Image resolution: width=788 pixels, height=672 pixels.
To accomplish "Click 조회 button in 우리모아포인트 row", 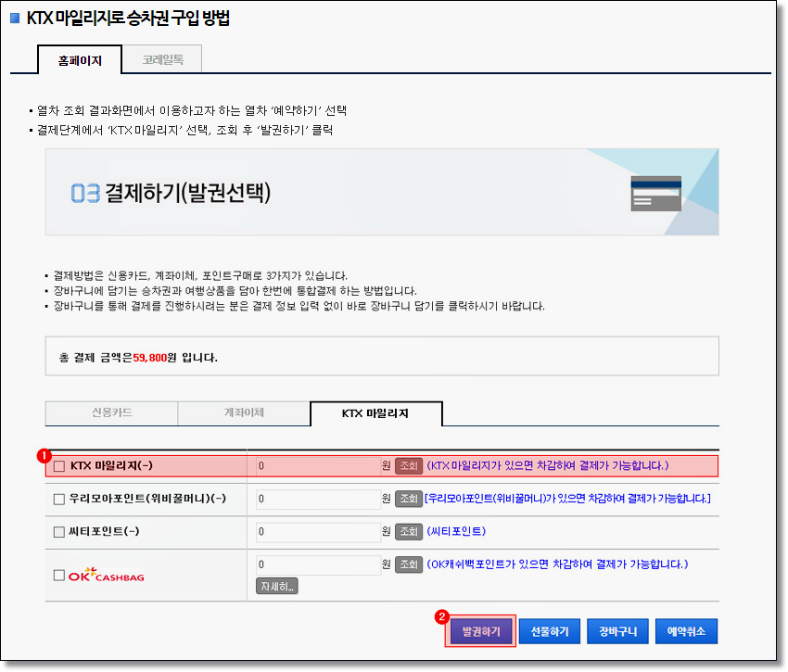I will (409, 499).
